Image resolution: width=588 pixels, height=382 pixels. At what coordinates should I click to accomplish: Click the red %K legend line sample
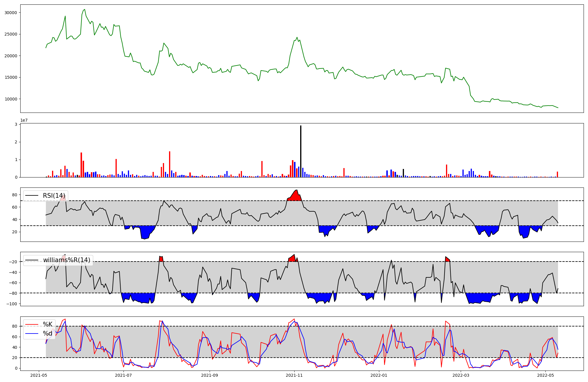coord(32,324)
